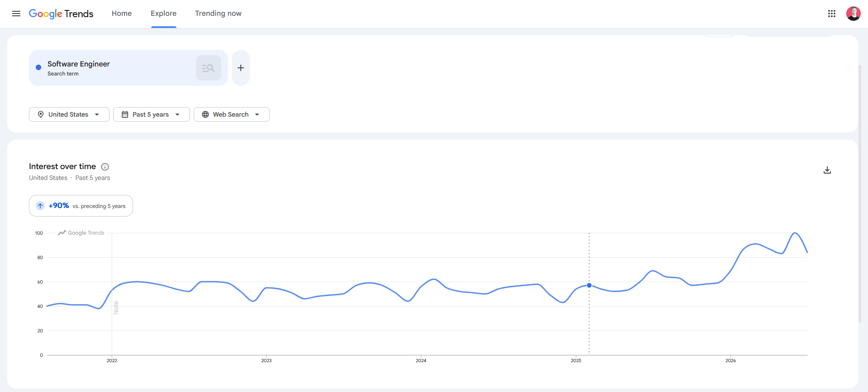Go to the Home tab
The image size is (868, 392).
(122, 14)
